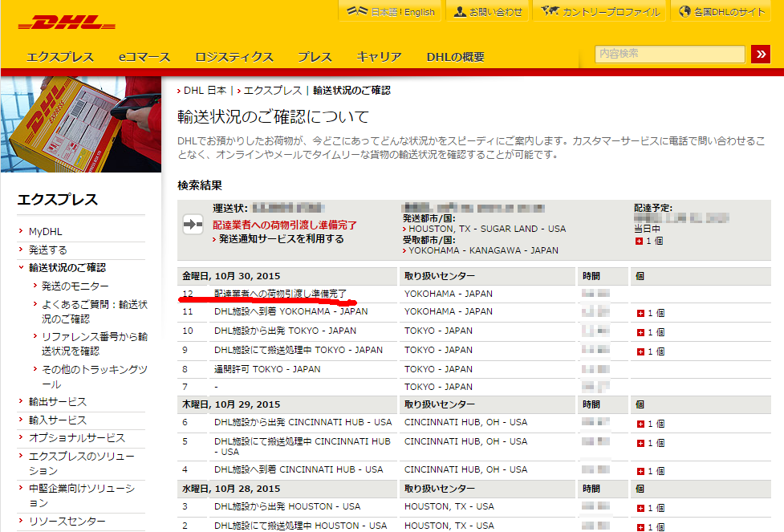Image resolution: width=784 pixels, height=532 pixels.
Task: Open リファレンス番号から輸送状況を確認 sidebar item
Action: coord(95,343)
